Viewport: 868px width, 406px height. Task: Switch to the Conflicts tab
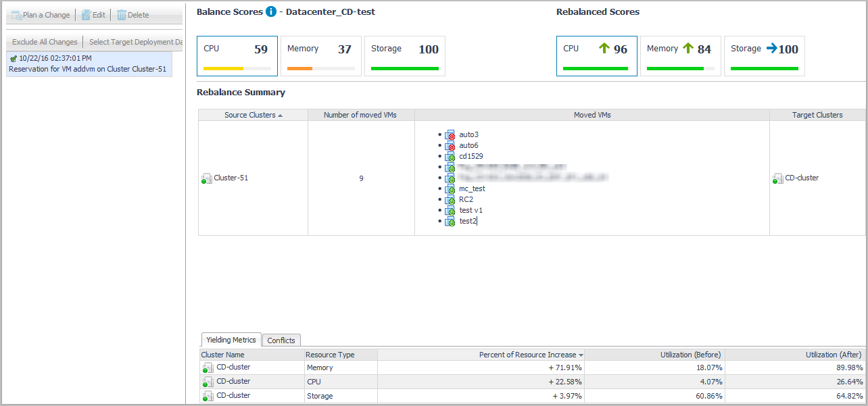click(281, 340)
